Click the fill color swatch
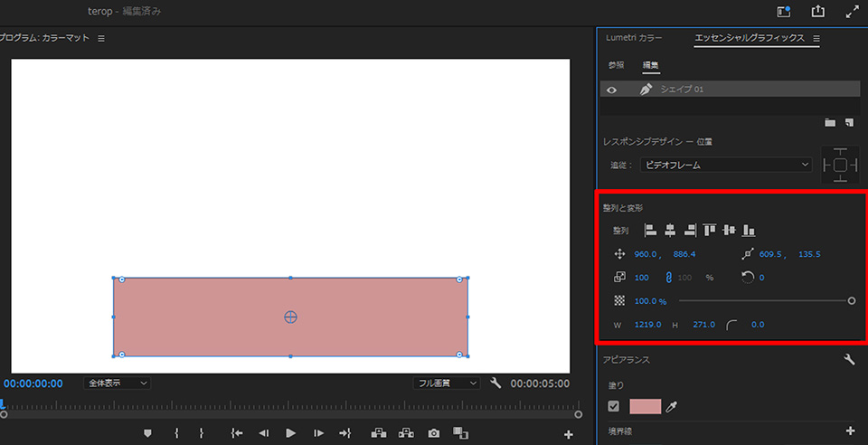The height and width of the screenshot is (445, 868). 645,406
